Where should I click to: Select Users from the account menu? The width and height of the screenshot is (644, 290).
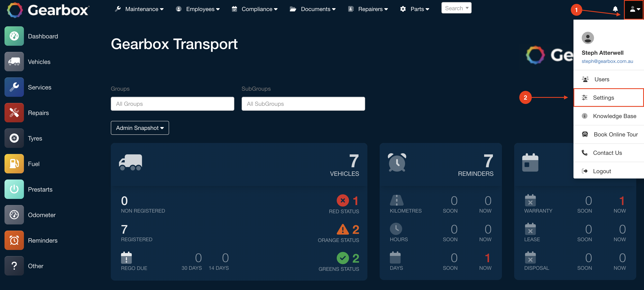pyautogui.click(x=608, y=79)
